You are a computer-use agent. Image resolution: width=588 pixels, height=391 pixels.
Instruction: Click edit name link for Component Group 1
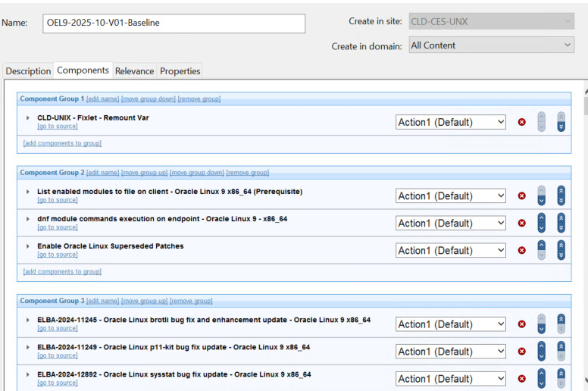pyautogui.click(x=102, y=99)
